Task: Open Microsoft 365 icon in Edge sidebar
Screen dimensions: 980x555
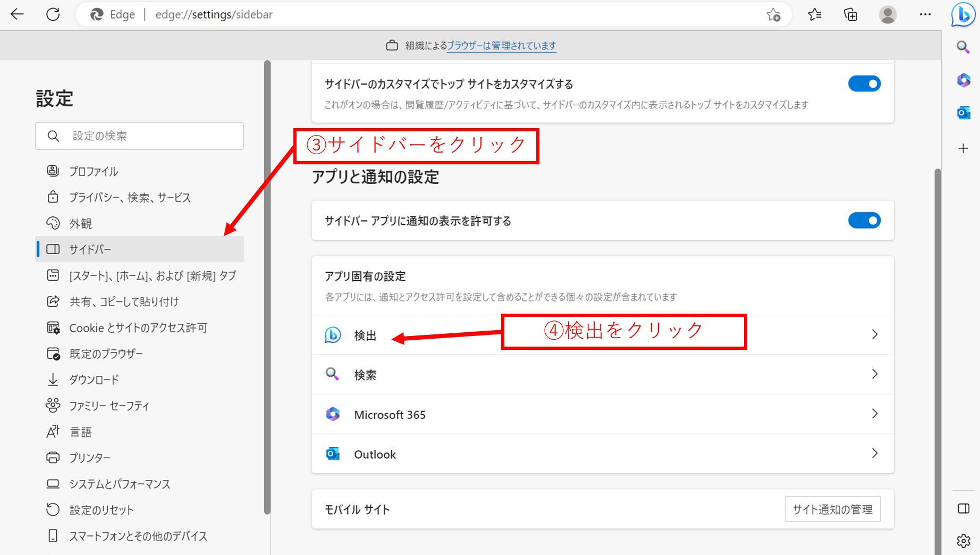Action: [964, 80]
